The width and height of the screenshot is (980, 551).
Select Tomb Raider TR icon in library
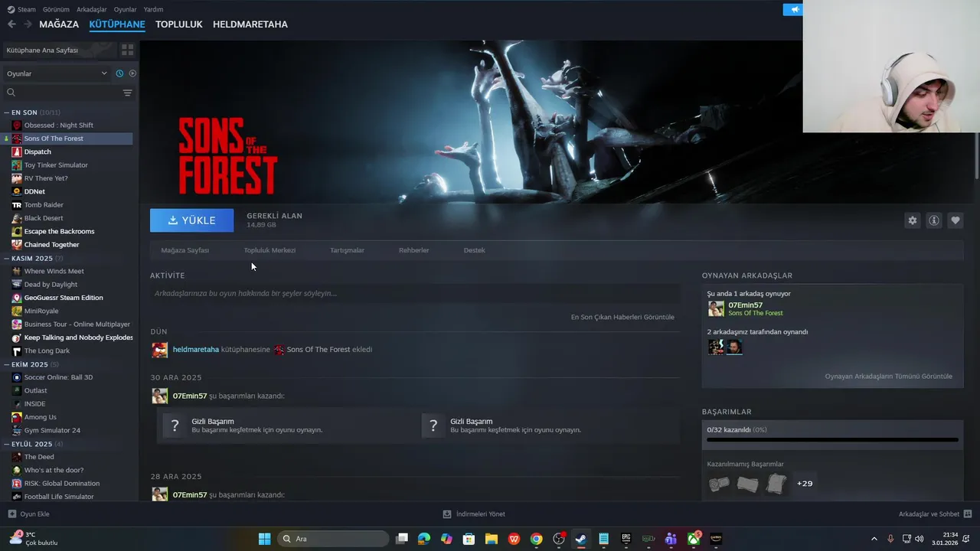pos(17,205)
